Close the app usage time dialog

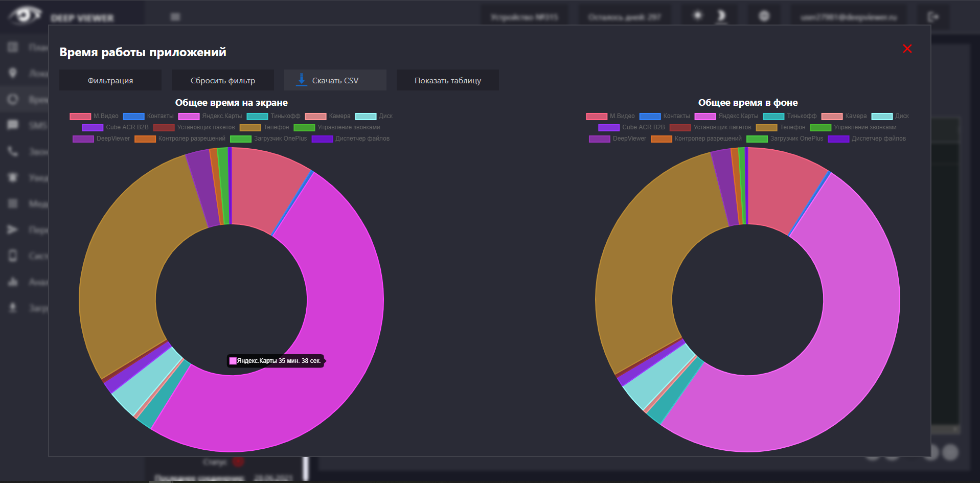click(x=907, y=49)
